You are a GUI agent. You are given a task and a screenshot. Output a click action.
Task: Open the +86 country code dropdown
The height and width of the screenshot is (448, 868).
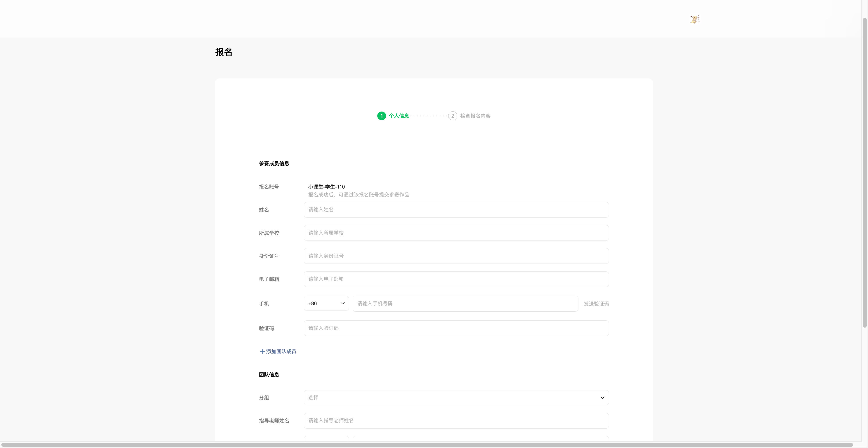326,303
